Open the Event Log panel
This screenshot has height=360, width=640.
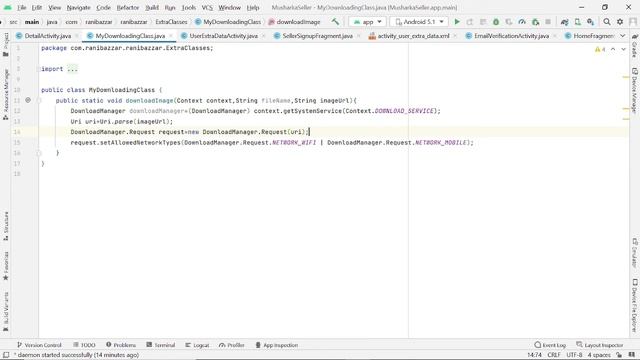tap(550, 345)
